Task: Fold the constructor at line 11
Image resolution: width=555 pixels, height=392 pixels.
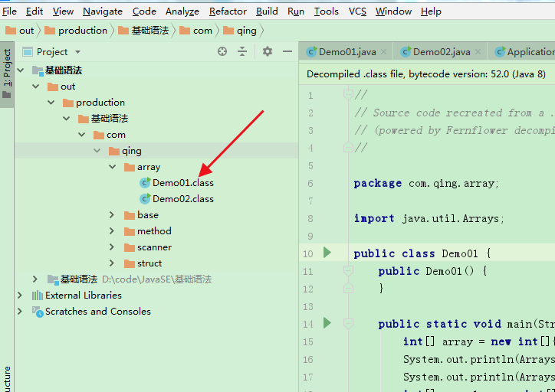Action: click(x=348, y=271)
